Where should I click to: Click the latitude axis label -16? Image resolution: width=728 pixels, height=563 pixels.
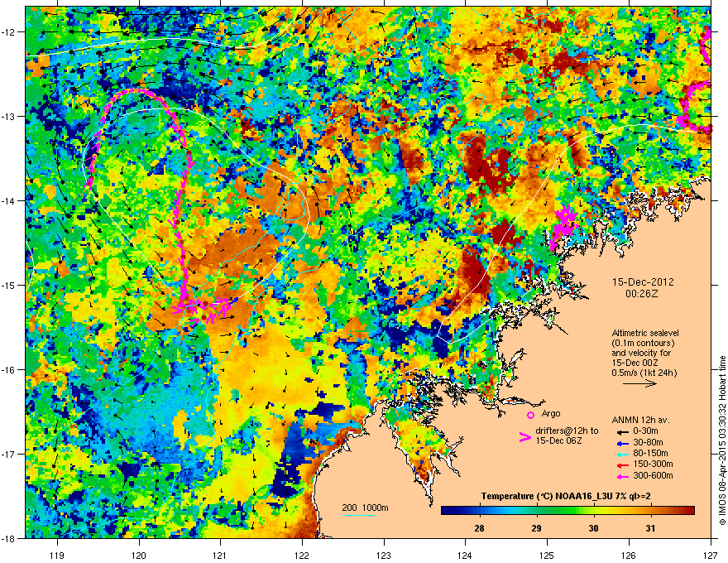pyautogui.click(x=9, y=370)
